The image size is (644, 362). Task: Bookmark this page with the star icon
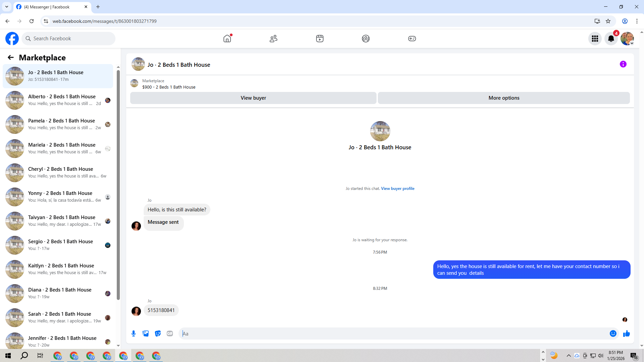coord(608,21)
